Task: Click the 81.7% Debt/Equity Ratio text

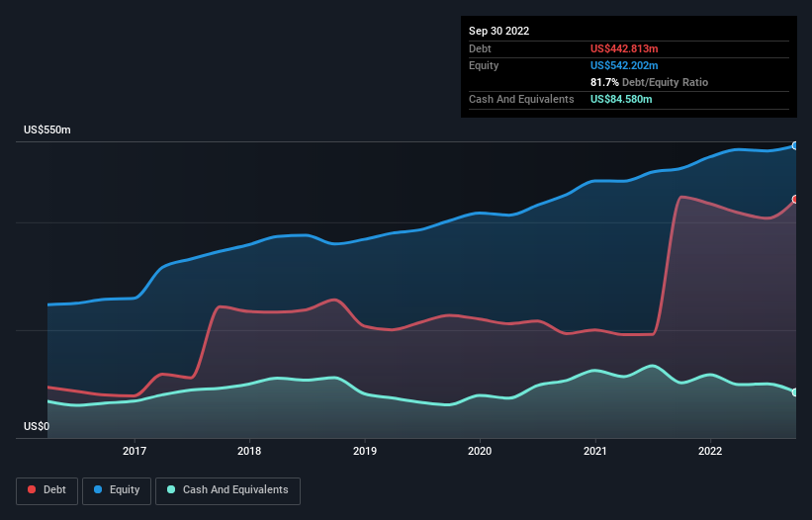Action: click(649, 82)
